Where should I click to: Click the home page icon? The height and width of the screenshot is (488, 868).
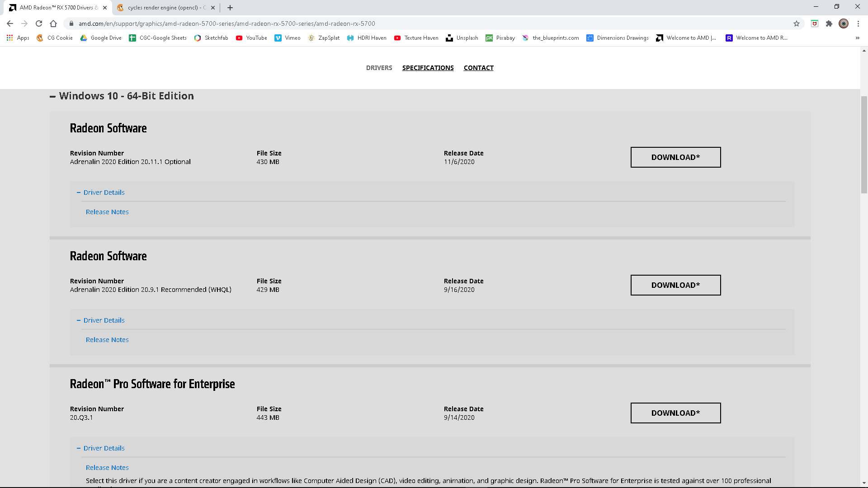pyautogui.click(x=53, y=23)
